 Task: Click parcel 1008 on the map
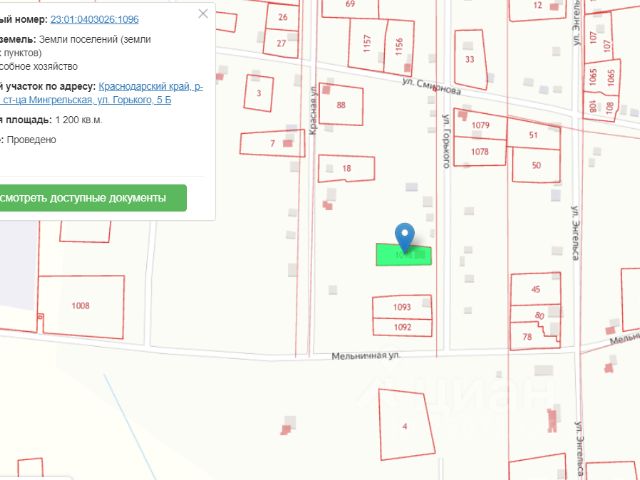[81, 305]
